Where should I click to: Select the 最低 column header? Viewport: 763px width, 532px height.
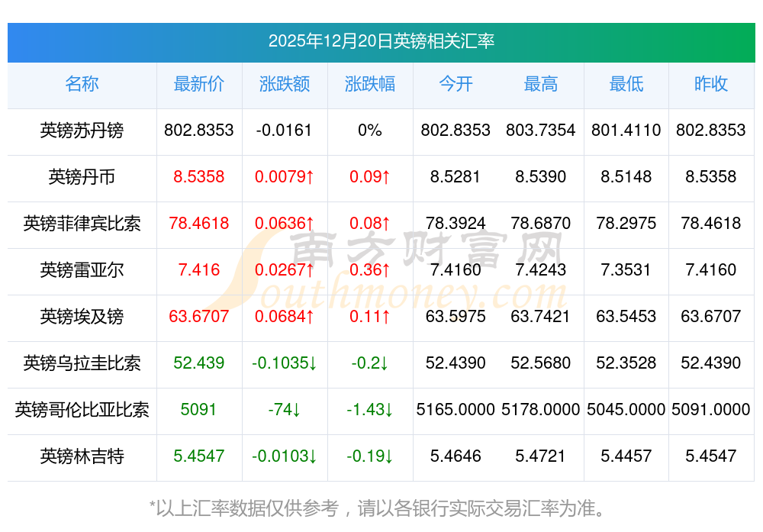[626, 84]
